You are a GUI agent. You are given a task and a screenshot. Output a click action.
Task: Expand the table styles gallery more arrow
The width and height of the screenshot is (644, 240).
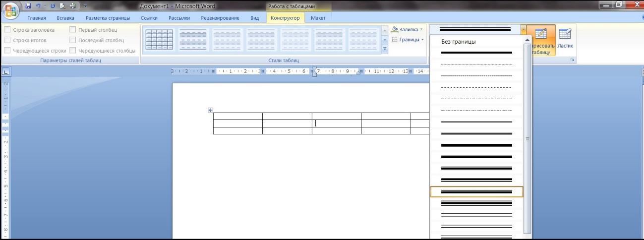[x=385, y=49]
